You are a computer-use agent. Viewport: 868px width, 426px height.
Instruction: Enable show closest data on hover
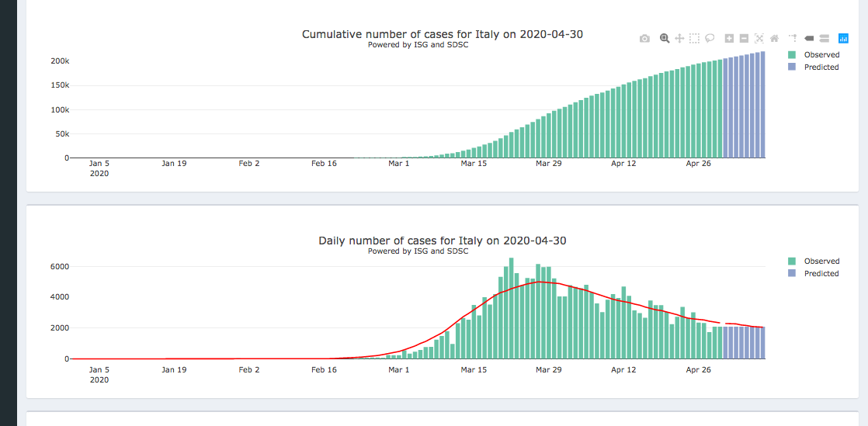pyautogui.click(x=809, y=38)
